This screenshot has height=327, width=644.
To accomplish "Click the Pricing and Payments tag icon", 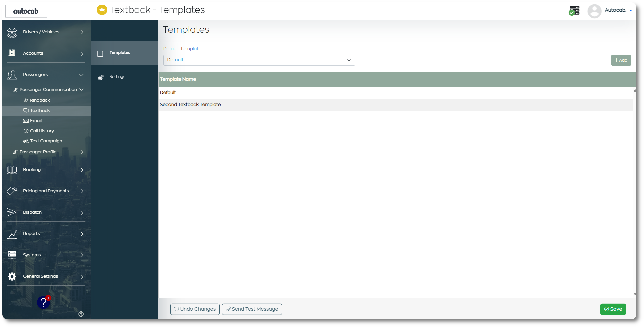I will pyautogui.click(x=12, y=191).
